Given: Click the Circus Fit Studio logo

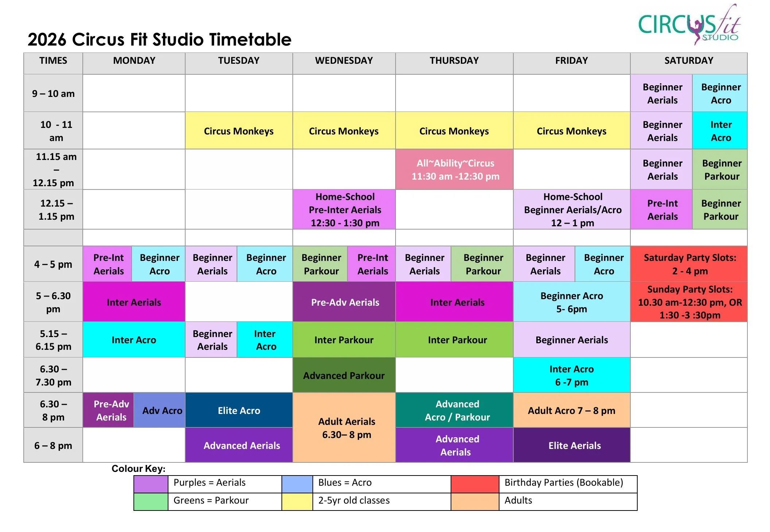Looking at the screenshot, I should tap(689, 26).
